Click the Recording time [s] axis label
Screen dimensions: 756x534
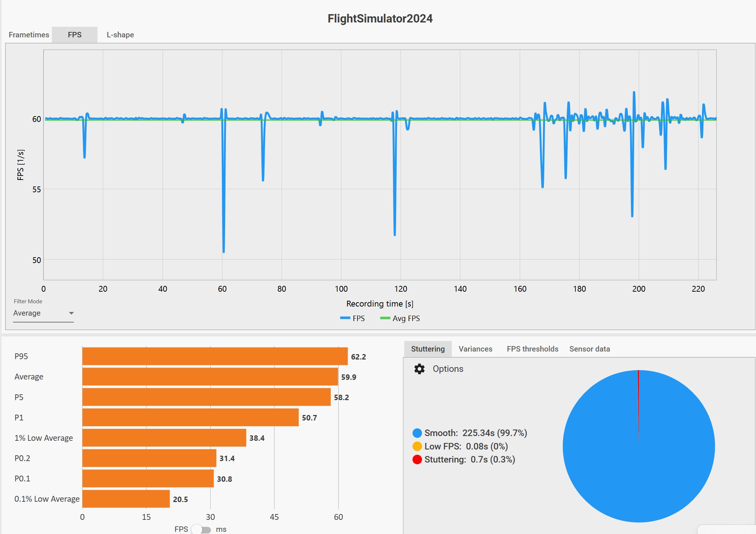pos(380,304)
